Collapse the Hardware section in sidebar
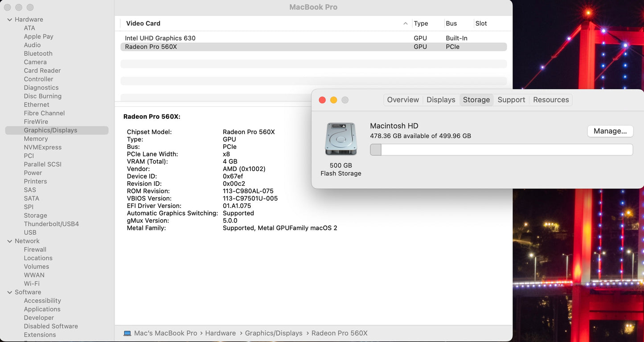 click(x=10, y=20)
